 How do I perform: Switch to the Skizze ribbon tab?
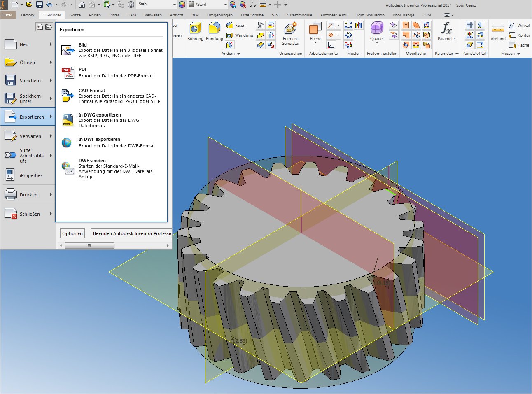pyautogui.click(x=75, y=15)
